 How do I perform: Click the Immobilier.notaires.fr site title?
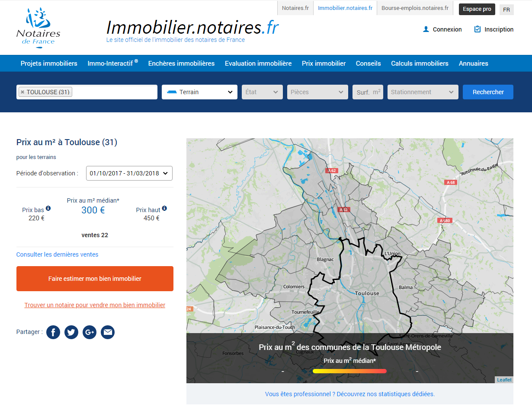coord(192,28)
